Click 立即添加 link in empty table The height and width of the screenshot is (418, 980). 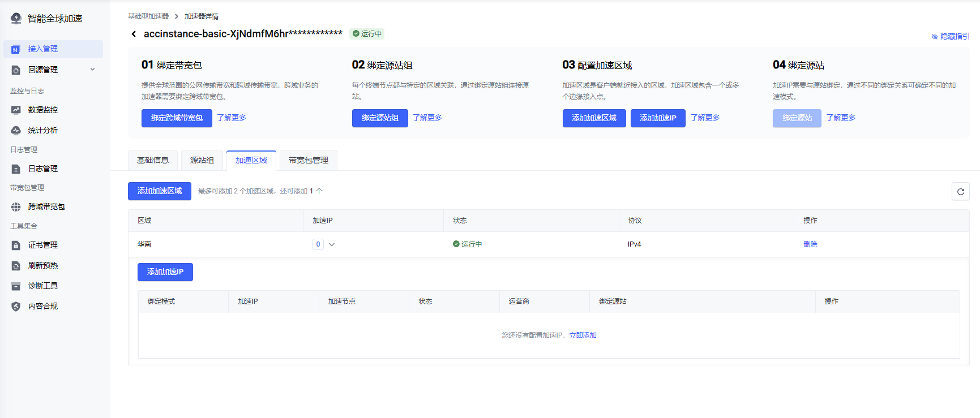coord(583,335)
